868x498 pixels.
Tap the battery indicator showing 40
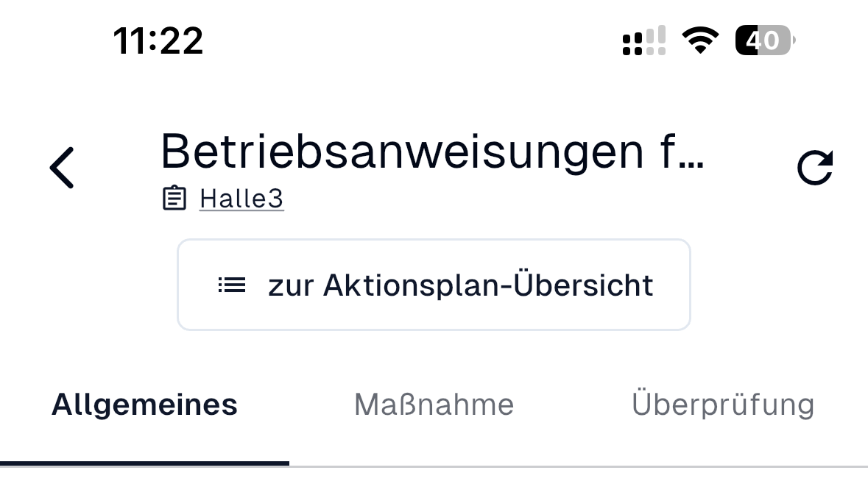coord(765,40)
